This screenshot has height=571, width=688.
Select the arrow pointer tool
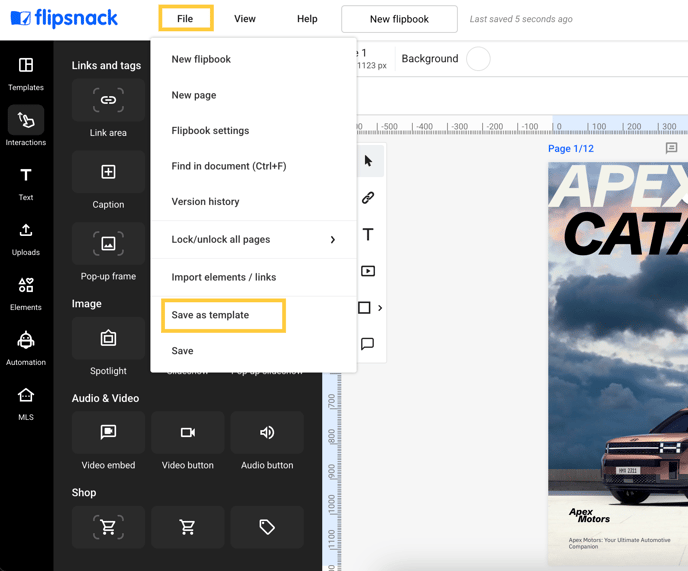click(368, 161)
